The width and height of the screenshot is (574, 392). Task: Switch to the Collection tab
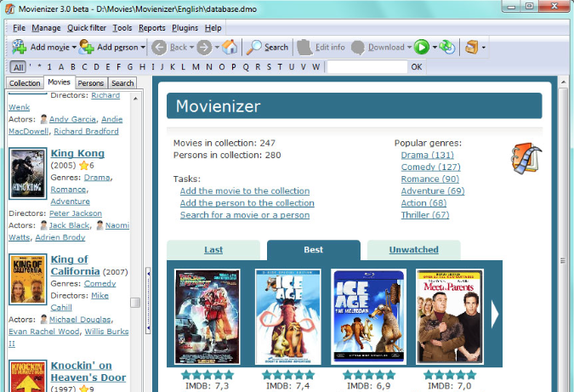click(x=25, y=83)
